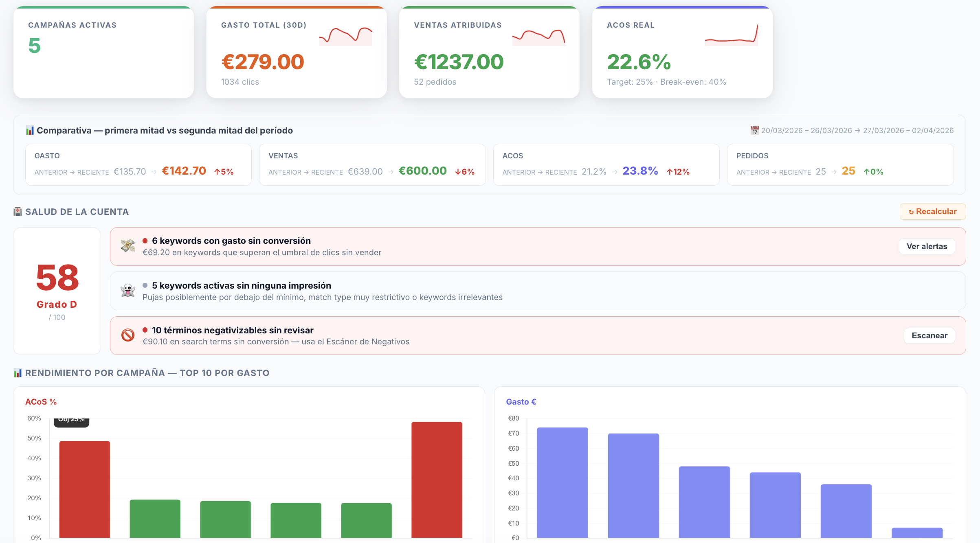Click the calendar icon beside date range

pos(755,131)
